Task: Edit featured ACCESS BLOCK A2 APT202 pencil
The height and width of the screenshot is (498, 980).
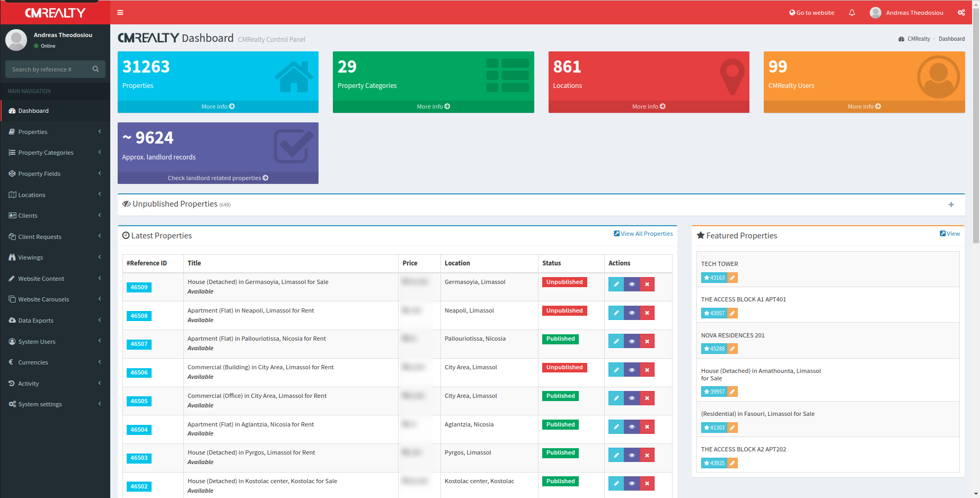Action: 732,463
